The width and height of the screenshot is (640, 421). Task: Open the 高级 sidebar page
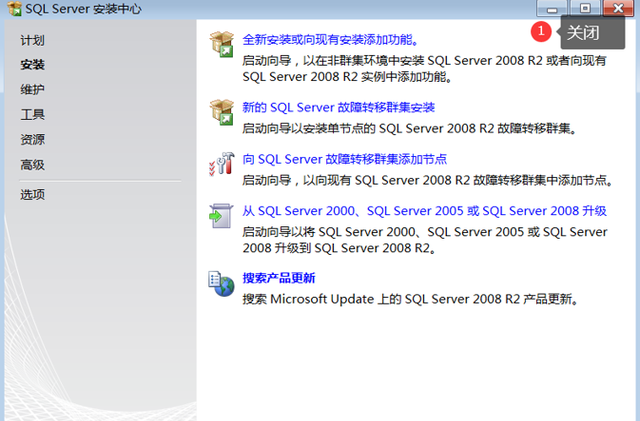(x=32, y=165)
